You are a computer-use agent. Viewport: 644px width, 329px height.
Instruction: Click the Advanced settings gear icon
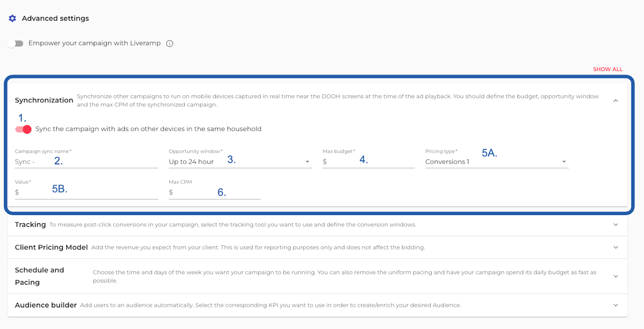point(13,19)
